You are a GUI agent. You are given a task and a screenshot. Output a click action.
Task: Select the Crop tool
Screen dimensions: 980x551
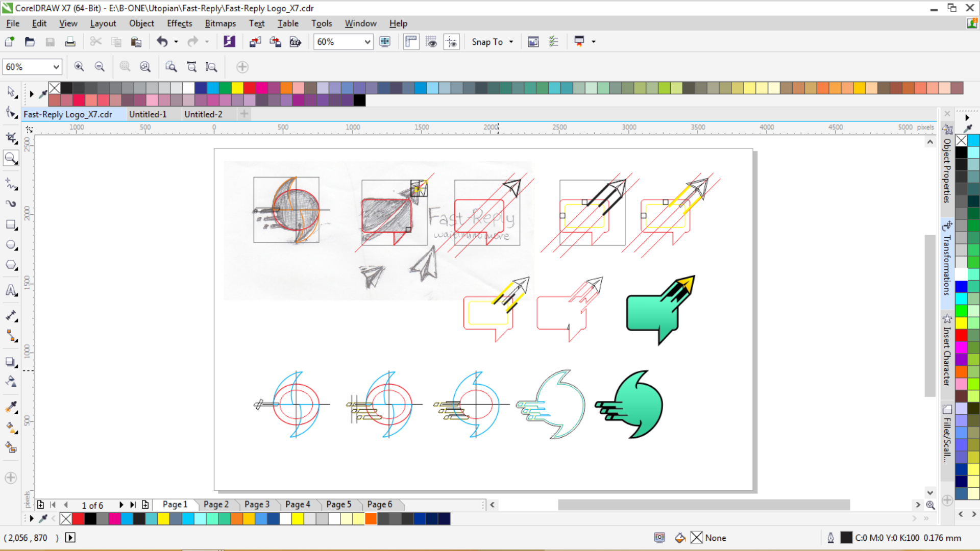click(11, 137)
